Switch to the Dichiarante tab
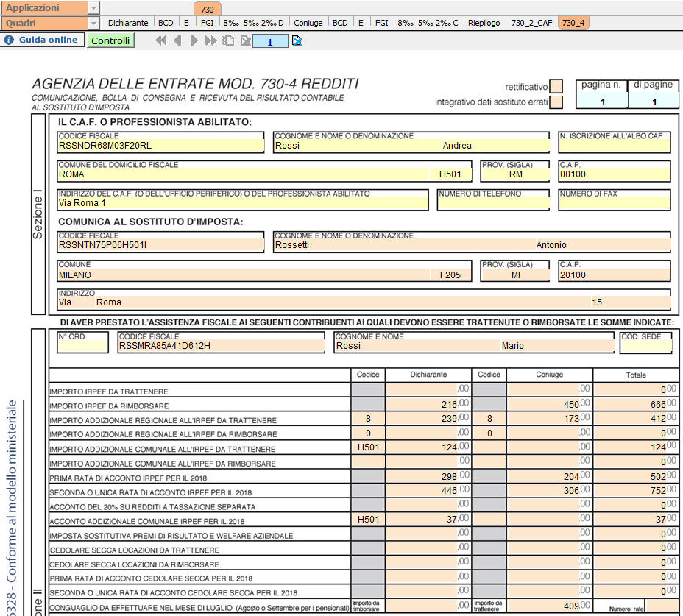The height and width of the screenshot is (616, 683). [128, 23]
